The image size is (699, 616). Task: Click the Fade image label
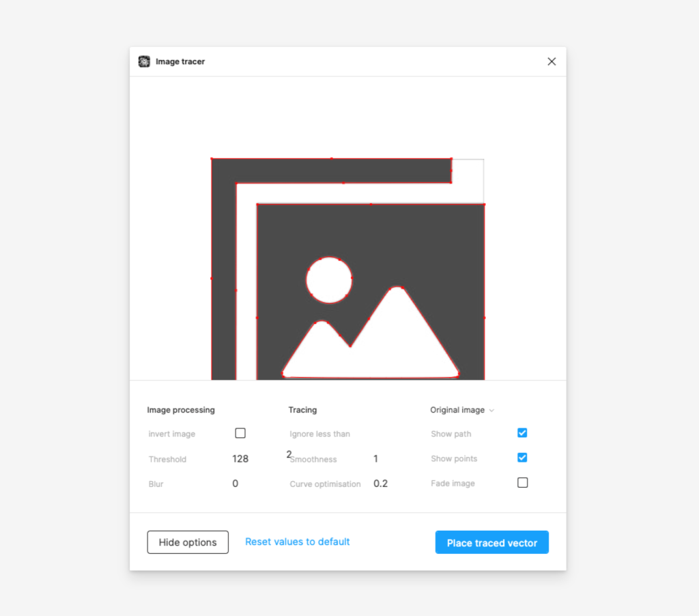point(453,483)
